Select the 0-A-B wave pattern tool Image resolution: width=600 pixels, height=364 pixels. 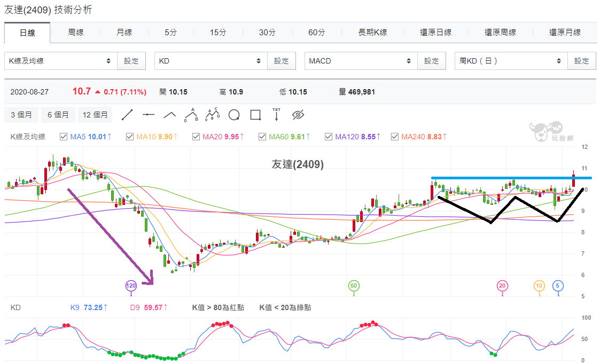tap(191, 115)
